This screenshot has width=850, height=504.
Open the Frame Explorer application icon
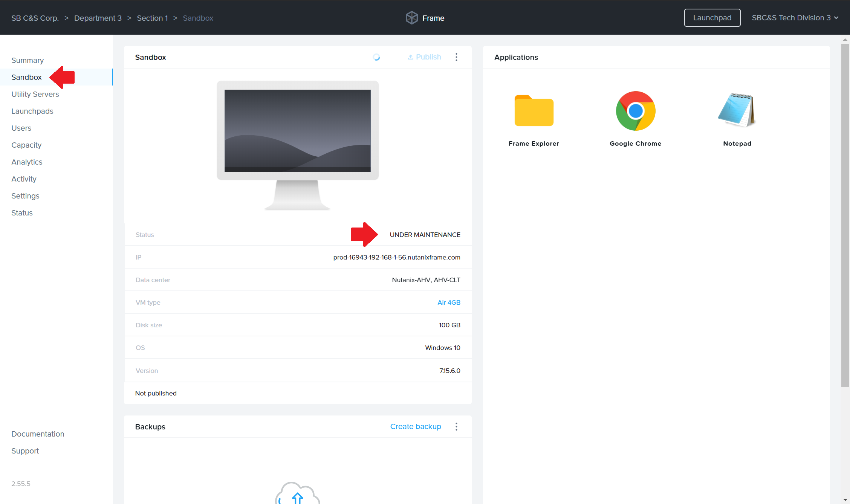point(534,111)
